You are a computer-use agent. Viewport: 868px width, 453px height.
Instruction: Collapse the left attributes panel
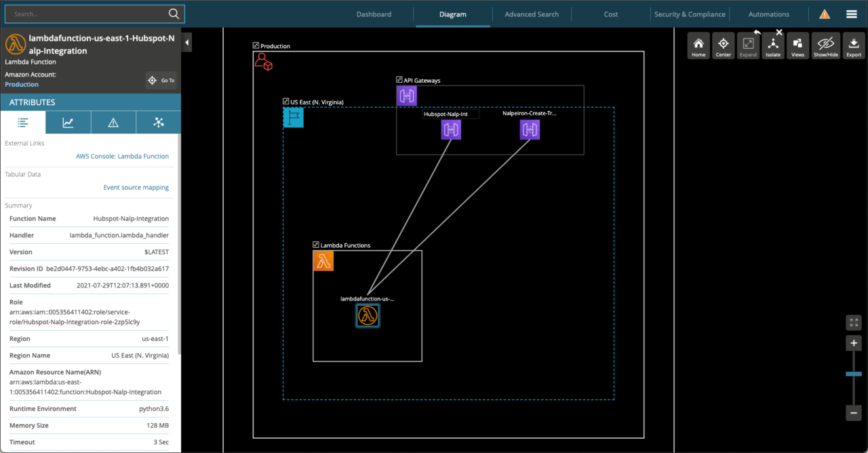point(186,41)
